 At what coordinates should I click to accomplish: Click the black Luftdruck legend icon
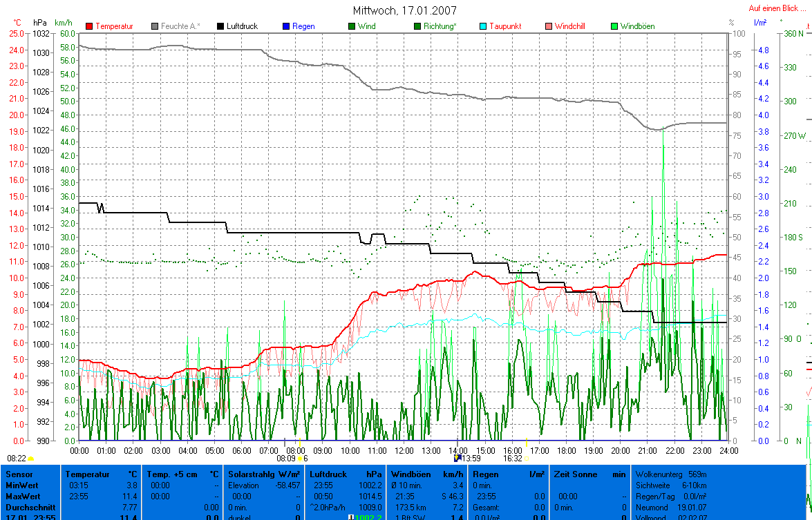point(221,26)
